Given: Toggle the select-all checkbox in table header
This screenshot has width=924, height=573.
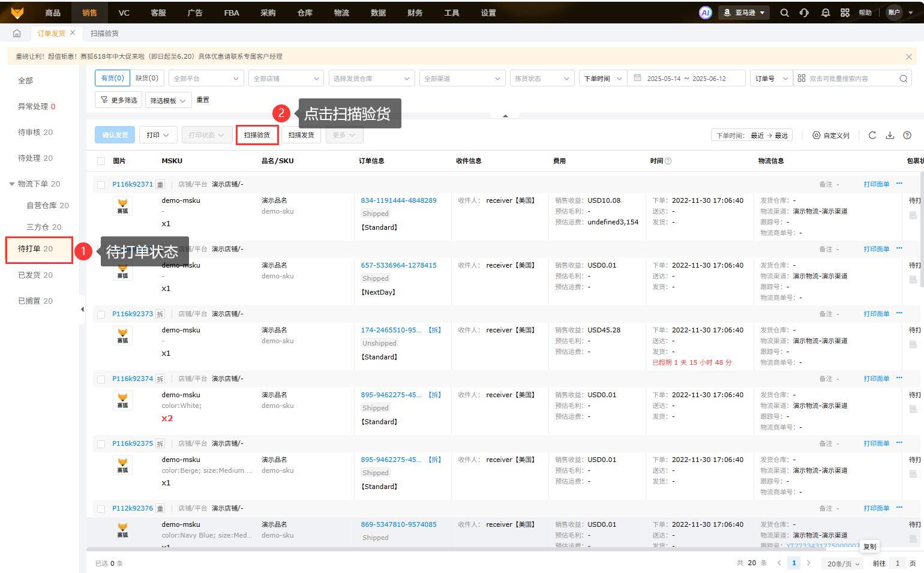Looking at the screenshot, I should point(101,161).
